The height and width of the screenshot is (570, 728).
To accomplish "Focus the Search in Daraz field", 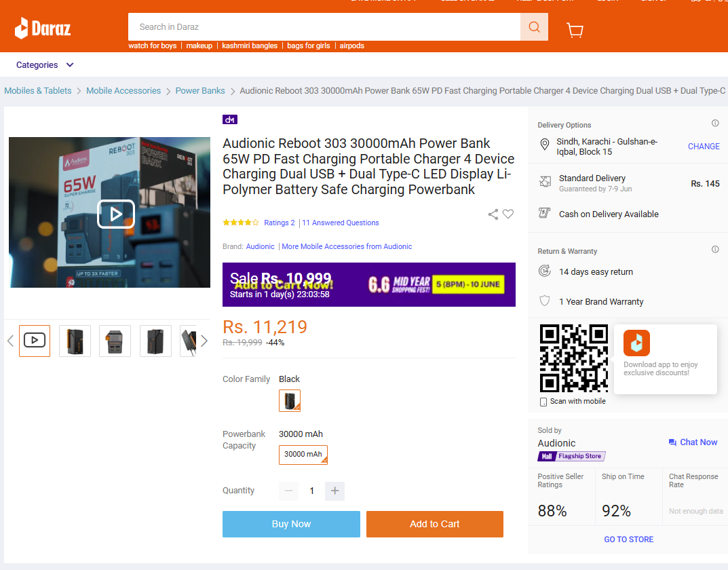I will pyautogui.click(x=324, y=27).
